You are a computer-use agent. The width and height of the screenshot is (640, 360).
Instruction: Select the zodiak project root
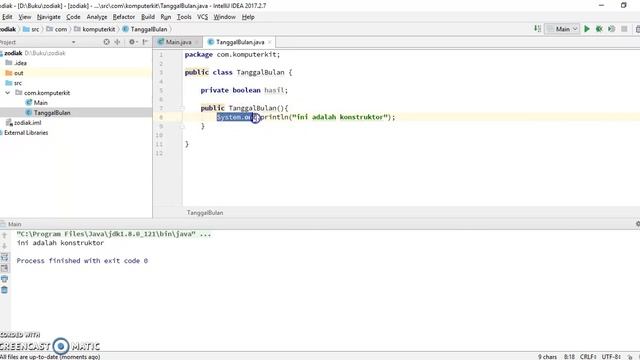click(x=13, y=53)
